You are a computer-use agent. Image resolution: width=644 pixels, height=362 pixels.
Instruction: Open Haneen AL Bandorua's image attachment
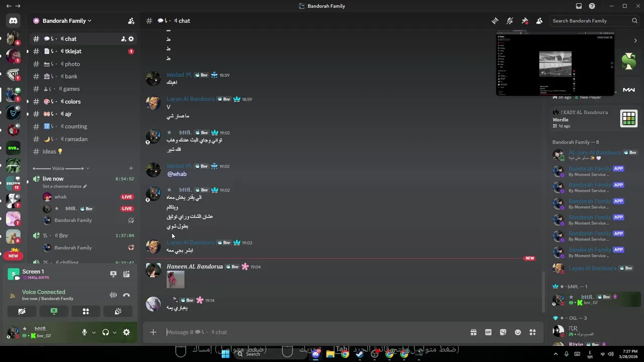[x=176, y=280]
